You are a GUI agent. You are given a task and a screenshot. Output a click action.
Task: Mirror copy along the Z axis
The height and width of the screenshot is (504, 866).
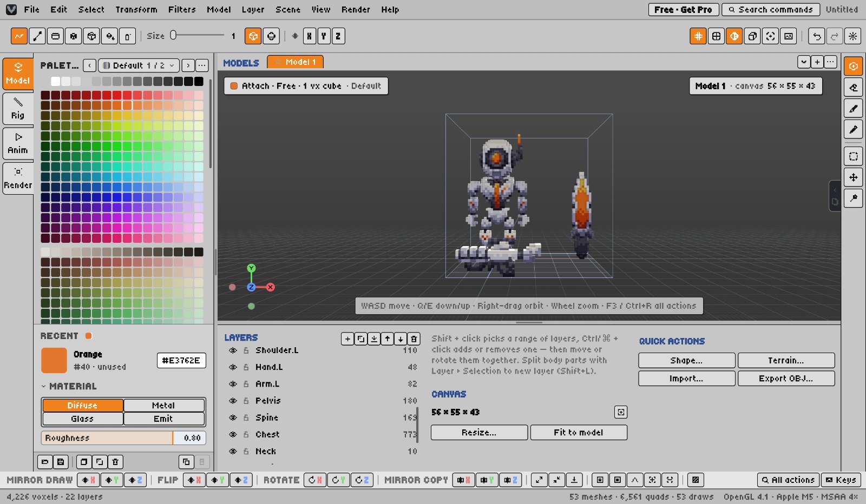coord(511,480)
